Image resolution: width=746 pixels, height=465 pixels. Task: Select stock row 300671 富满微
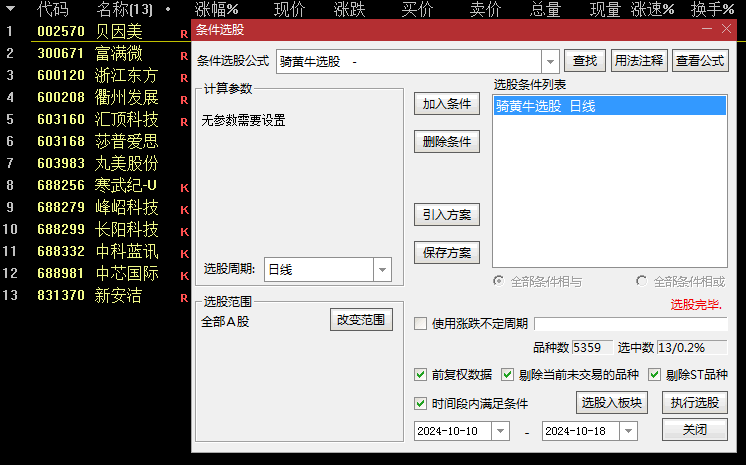pyautogui.click(x=95, y=53)
